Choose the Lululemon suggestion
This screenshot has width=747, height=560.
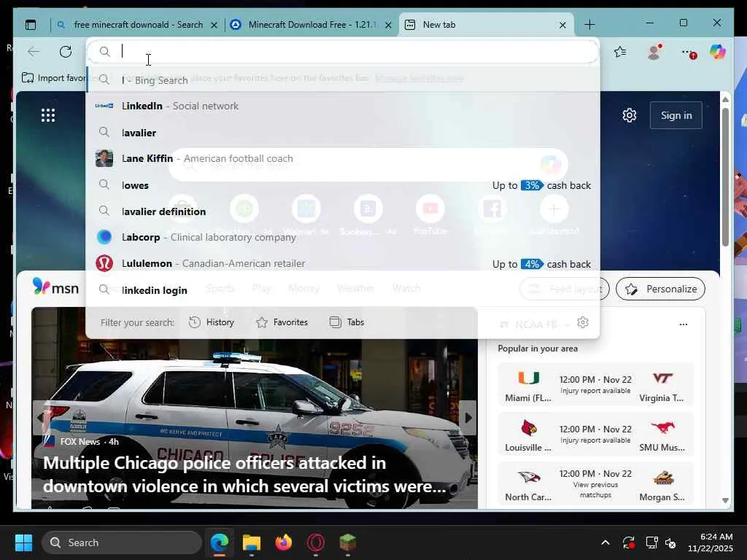[x=343, y=263]
